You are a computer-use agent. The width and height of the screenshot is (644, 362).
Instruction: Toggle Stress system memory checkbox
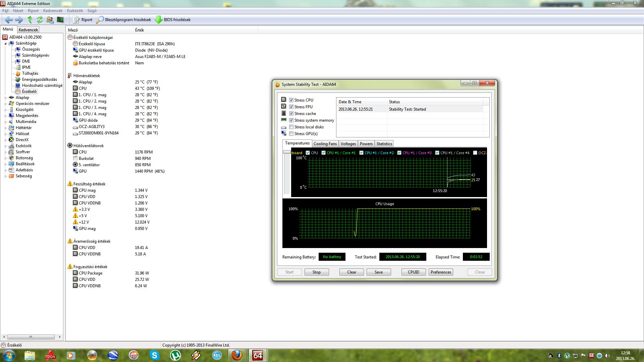[x=291, y=120]
